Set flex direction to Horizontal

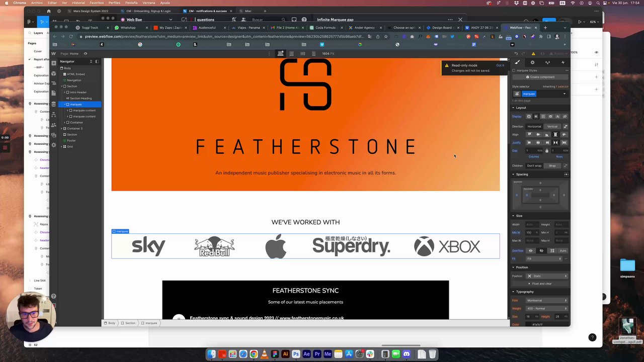click(534, 126)
